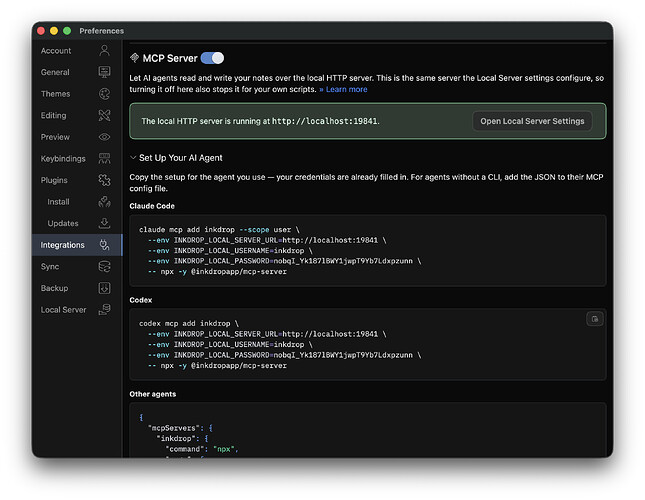Viewport: 645px width, 500px height.
Task: Copy the Codex setup command
Action: (595, 319)
